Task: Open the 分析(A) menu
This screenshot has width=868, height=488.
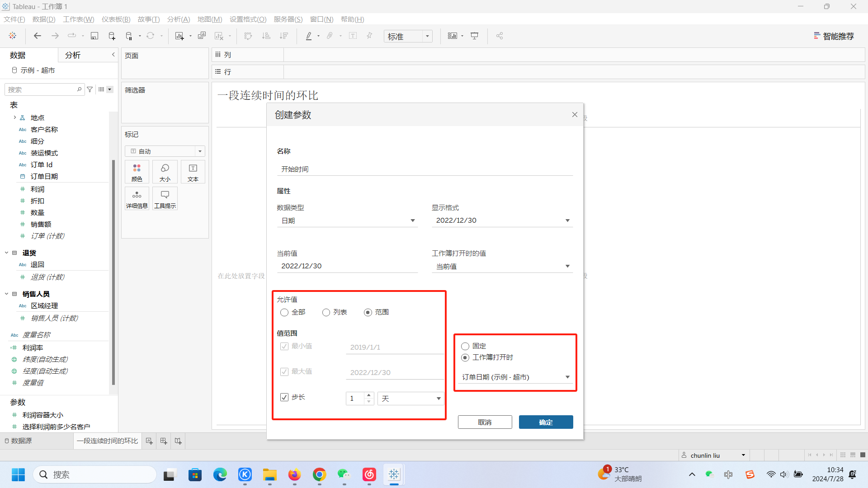Action: pos(178,19)
